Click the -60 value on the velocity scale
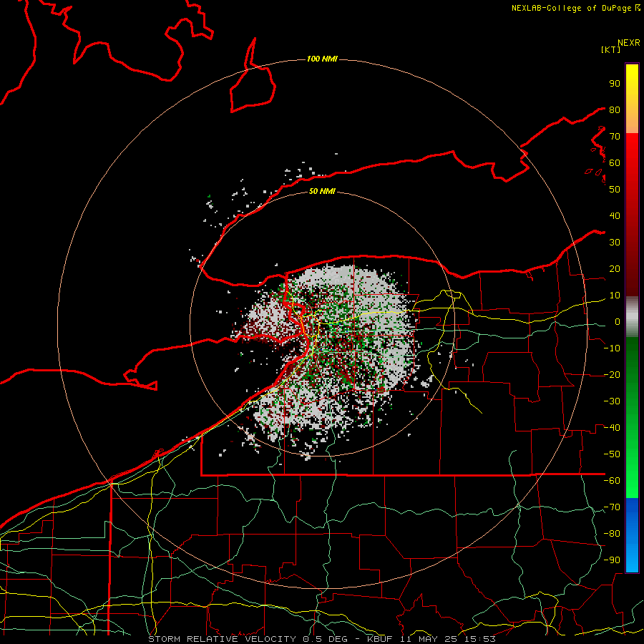This screenshot has width=644, height=644. pyautogui.click(x=612, y=481)
